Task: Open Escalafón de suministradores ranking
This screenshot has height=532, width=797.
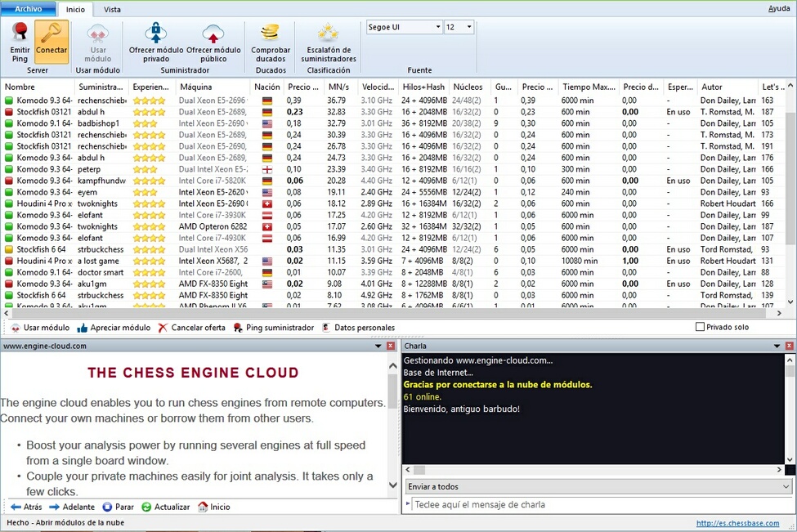Action: 329,42
